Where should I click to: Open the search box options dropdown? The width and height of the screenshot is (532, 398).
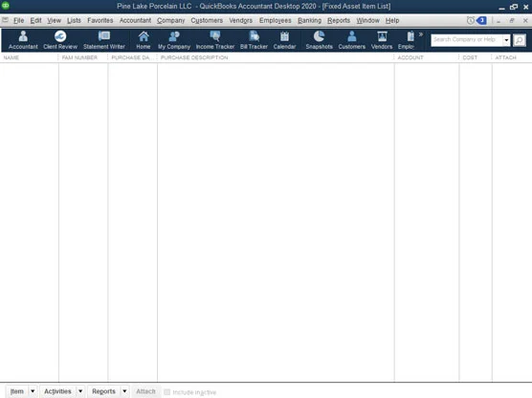(506, 40)
